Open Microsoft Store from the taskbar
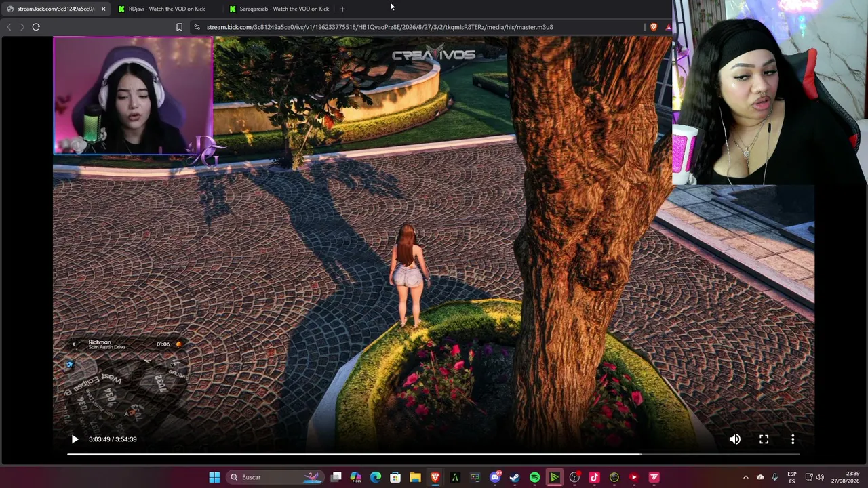This screenshot has width=868, height=488. tap(395, 477)
